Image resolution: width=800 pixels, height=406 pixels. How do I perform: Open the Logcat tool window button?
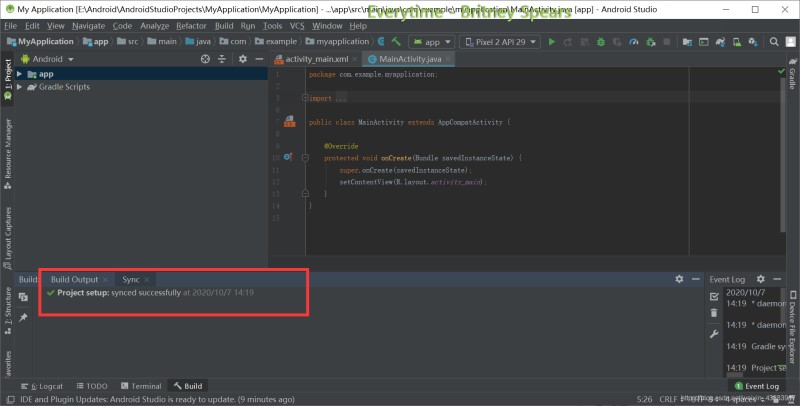click(x=42, y=386)
